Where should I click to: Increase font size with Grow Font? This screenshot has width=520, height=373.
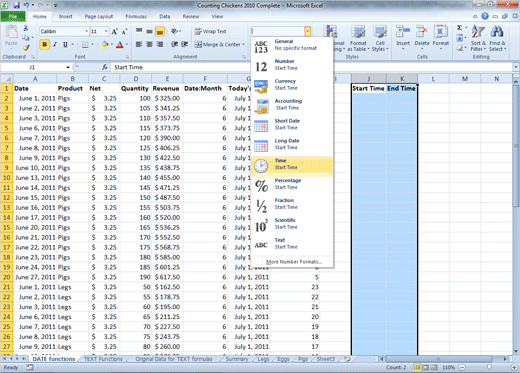(x=114, y=32)
